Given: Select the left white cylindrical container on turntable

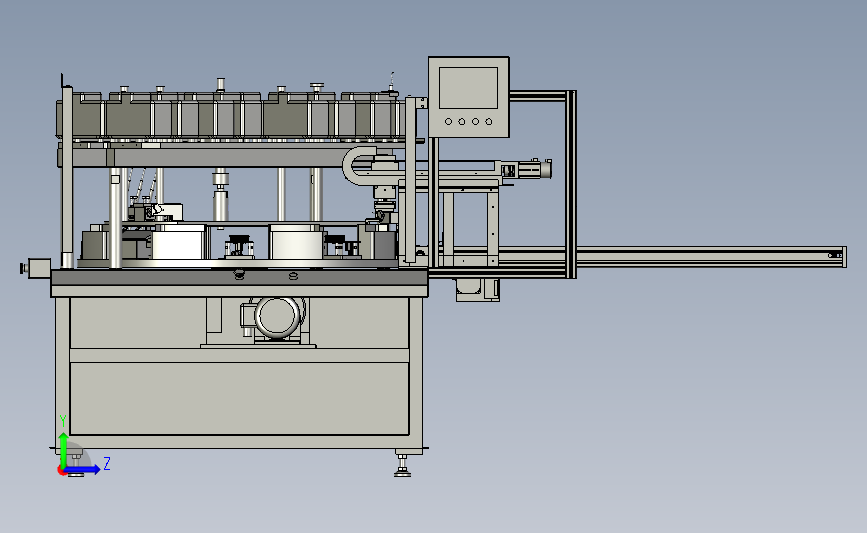Looking at the screenshot, I should (179, 242).
